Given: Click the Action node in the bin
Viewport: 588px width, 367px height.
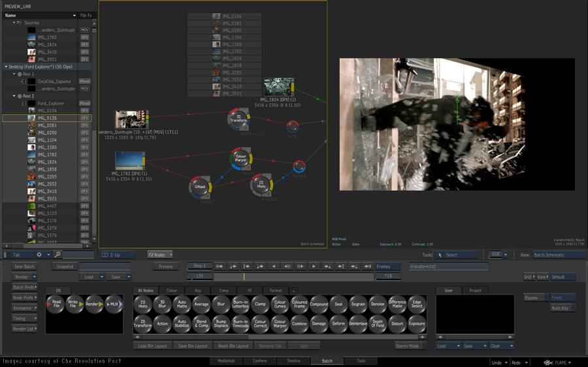Looking at the screenshot, I should click(163, 324).
